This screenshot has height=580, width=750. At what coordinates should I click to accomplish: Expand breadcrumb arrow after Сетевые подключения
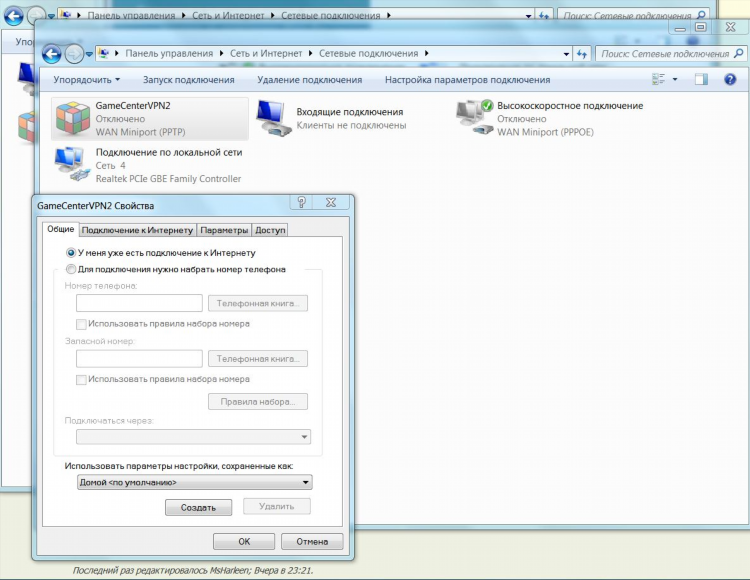(427, 54)
